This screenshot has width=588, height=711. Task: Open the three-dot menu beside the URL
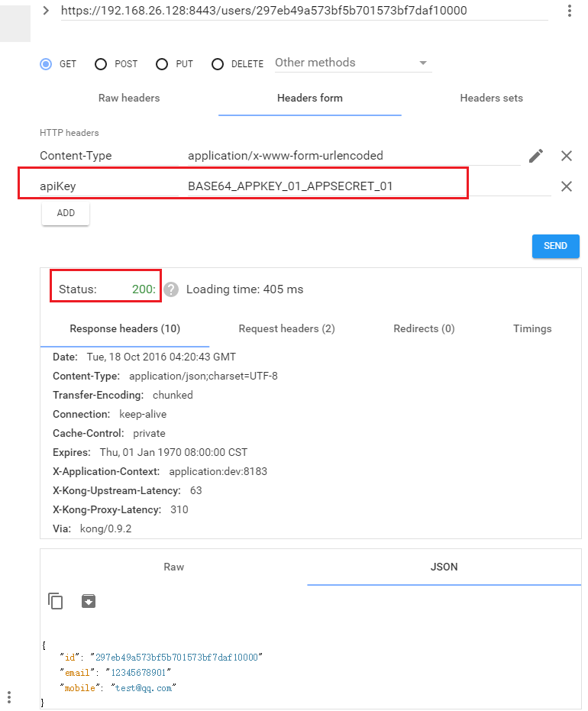[x=570, y=11]
